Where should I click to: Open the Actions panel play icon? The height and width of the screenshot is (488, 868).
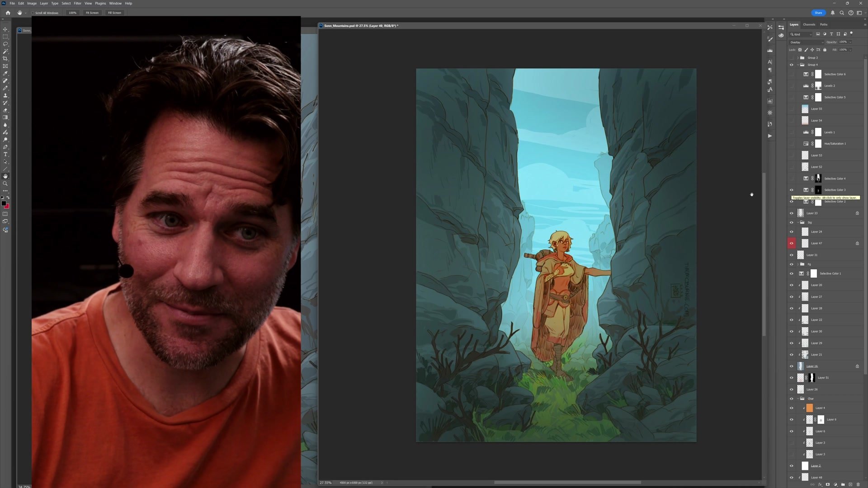(x=770, y=136)
